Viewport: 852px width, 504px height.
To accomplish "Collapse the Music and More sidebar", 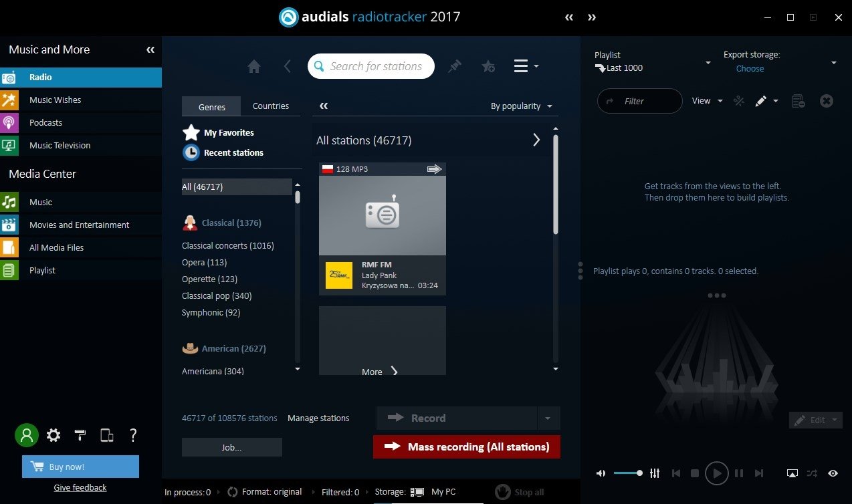I will point(150,50).
